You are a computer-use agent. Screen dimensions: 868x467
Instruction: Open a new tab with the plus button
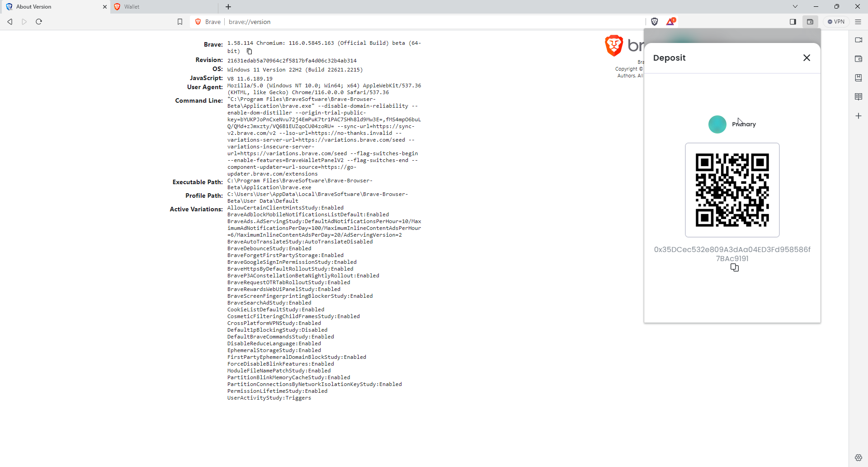[x=228, y=7]
